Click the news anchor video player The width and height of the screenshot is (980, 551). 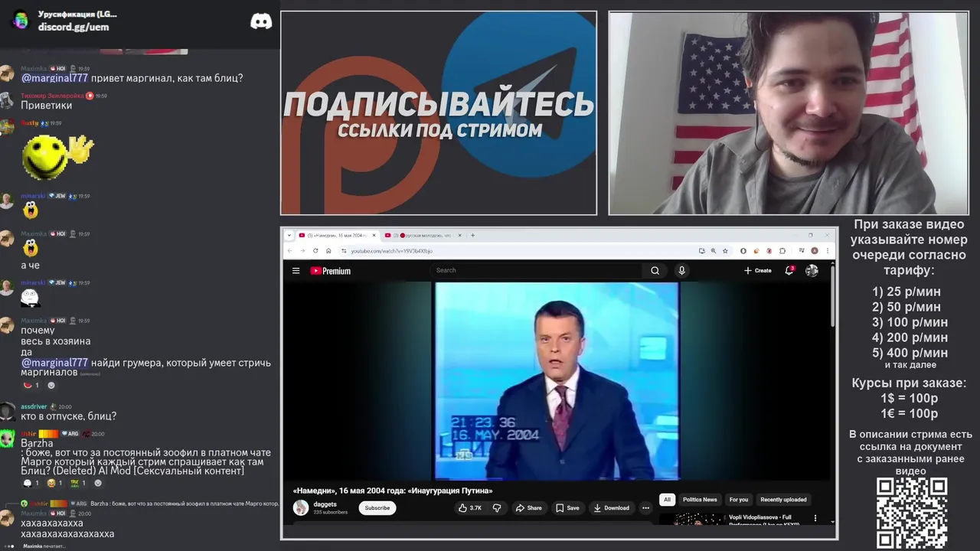click(x=557, y=381)
